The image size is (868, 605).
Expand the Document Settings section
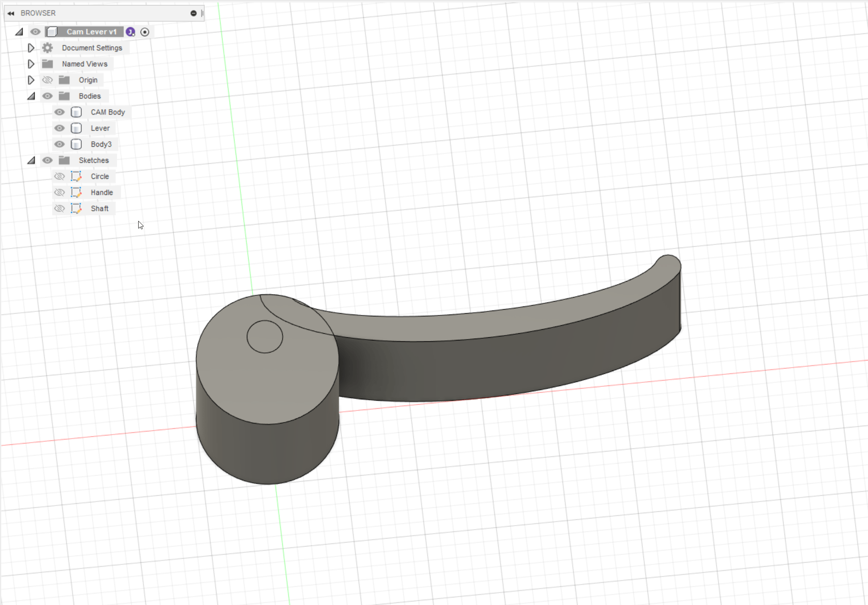(x=31, y=48)
